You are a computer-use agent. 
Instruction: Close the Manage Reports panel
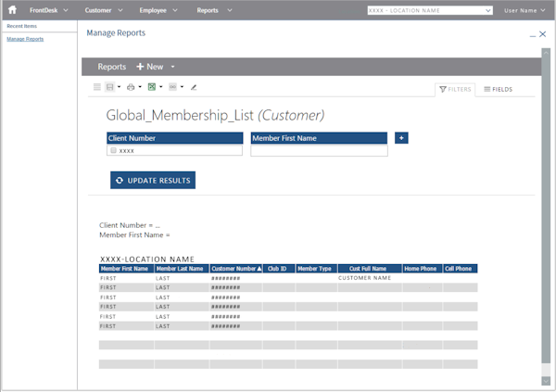tap(542, 34)
